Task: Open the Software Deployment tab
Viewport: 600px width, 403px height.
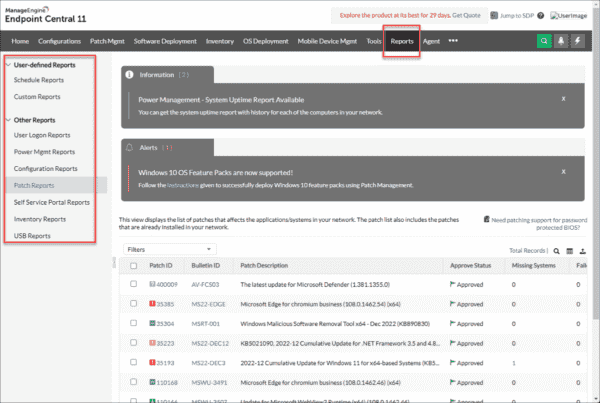Action: [x=165, y=41]
